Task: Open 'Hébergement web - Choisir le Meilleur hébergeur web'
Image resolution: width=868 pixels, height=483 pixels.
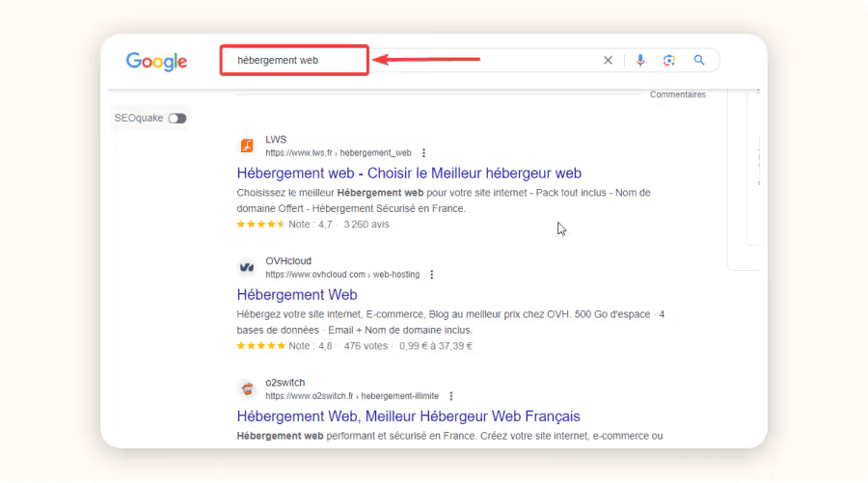Action: click(409, 174)
